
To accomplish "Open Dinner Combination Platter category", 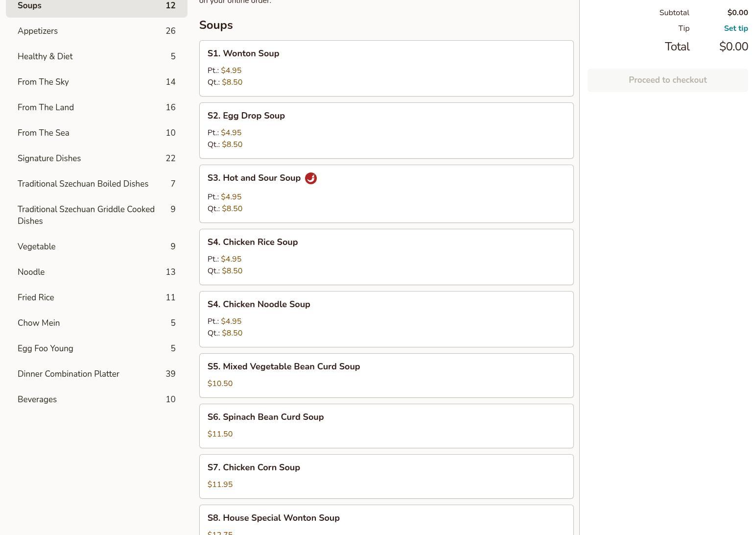I will tap(96, 374).
